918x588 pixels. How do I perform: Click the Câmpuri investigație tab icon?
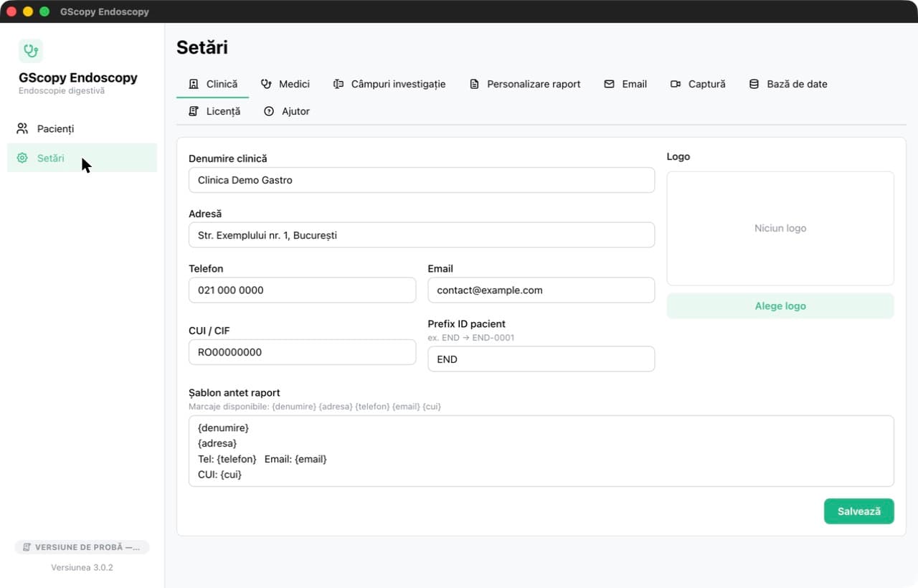coord(339,84)
